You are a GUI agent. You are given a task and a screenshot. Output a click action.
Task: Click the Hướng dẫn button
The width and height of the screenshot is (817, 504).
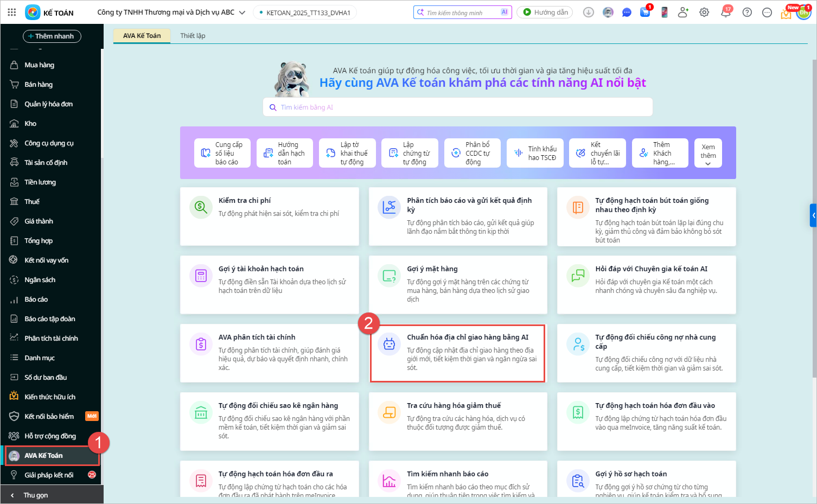coord(545,12)
